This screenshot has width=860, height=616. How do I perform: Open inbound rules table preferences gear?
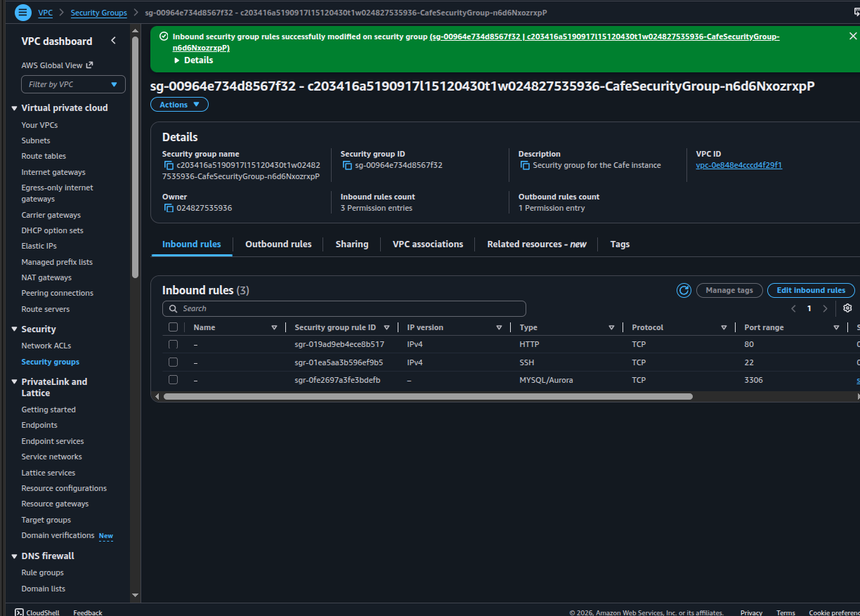click(847, 308)
